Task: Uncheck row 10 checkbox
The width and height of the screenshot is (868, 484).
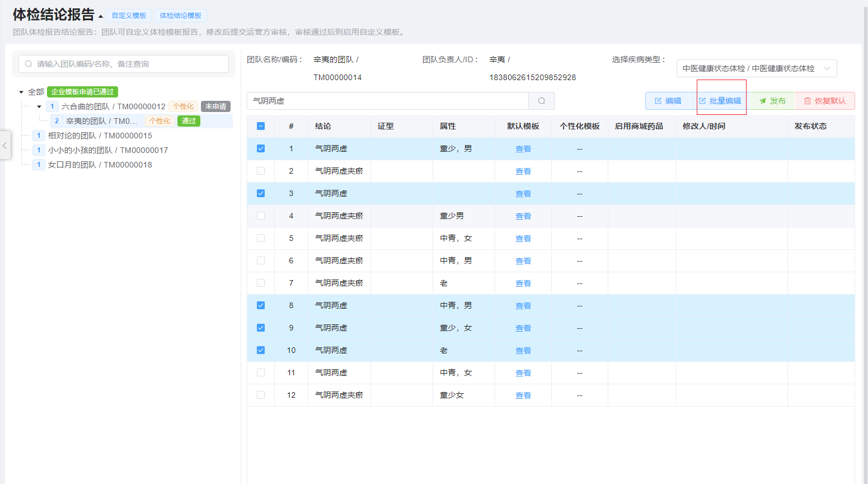Action: 261,350
